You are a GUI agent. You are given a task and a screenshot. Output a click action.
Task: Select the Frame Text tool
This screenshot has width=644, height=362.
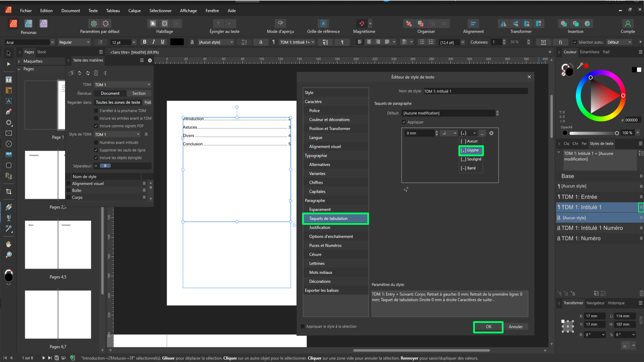coord(9,79)
